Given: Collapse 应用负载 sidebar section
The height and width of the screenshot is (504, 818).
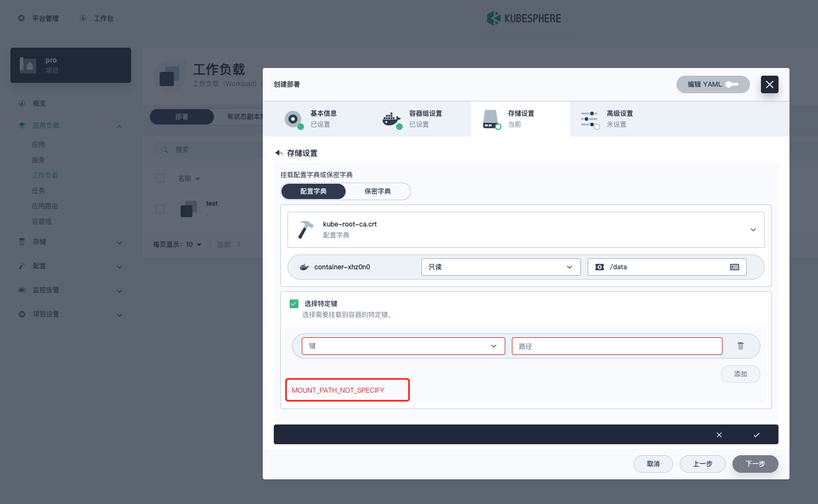Looking at the screenshot, I should (120, 127).
